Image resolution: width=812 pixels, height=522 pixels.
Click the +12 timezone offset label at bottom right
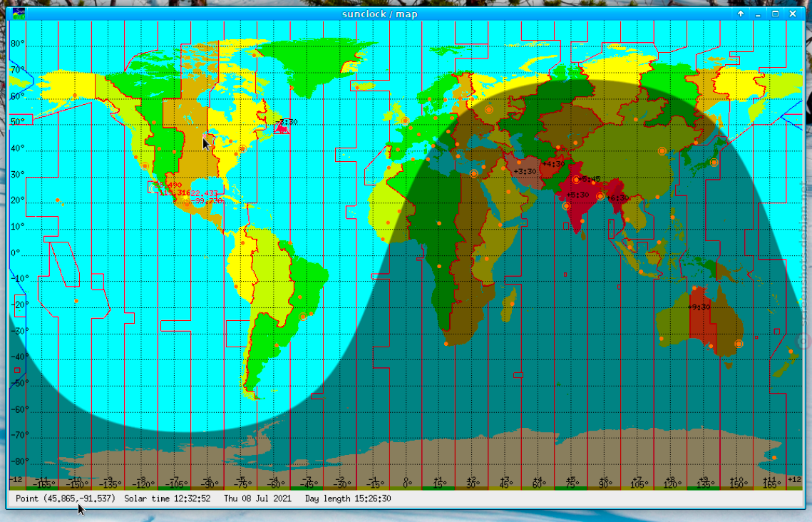[794, 479]
